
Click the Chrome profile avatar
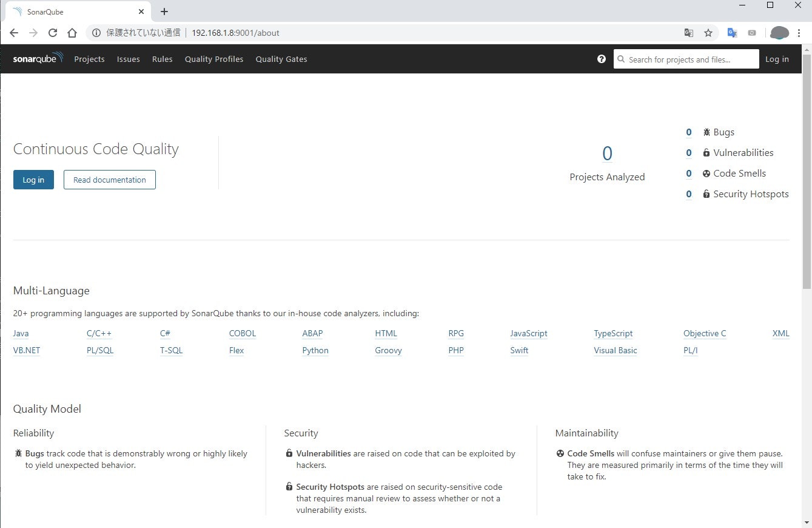tap(779, 33)
